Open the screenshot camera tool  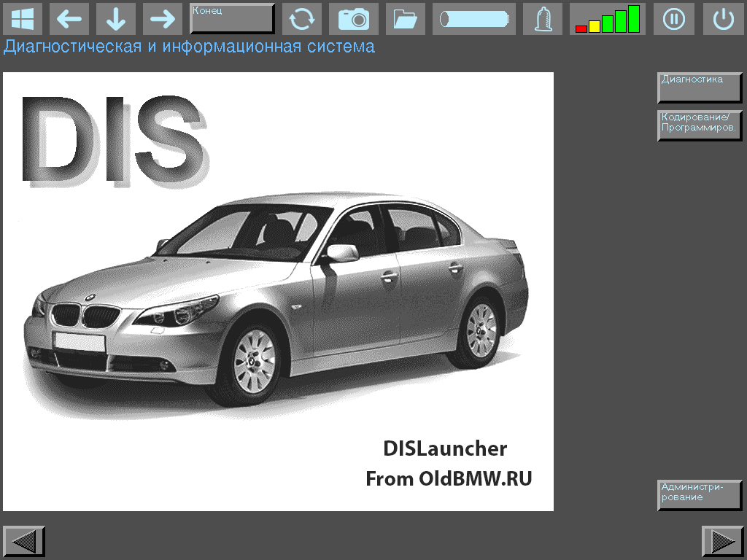pos(354,19)
